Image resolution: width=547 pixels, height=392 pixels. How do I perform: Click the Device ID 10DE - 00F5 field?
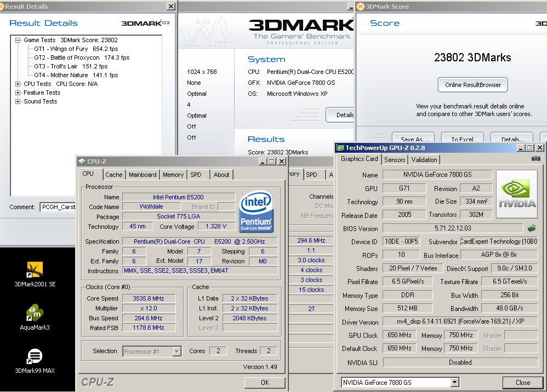pyautogui.click(x=401, y=241)
